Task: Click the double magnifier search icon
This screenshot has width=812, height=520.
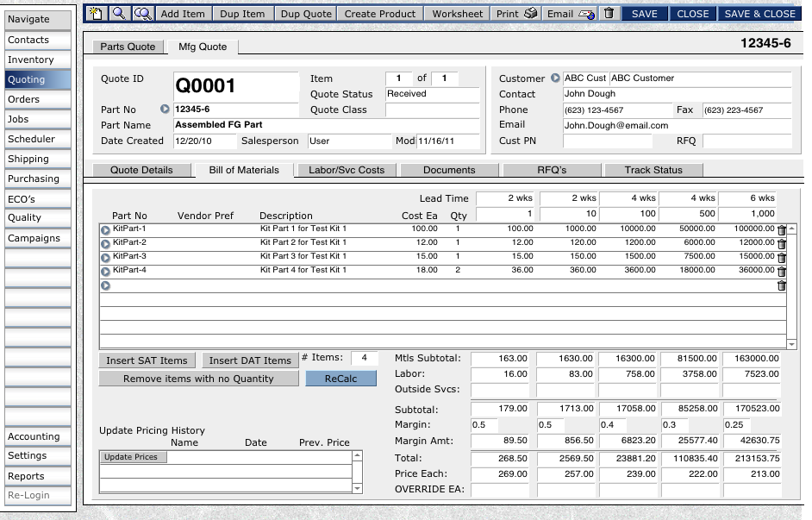Action: coord(142,14)
